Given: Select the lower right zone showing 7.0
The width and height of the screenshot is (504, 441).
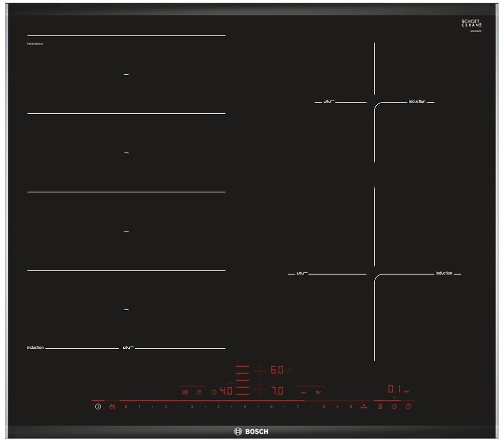Looking at the screenshot, I should pyautogui.click(x=277, y=390).
